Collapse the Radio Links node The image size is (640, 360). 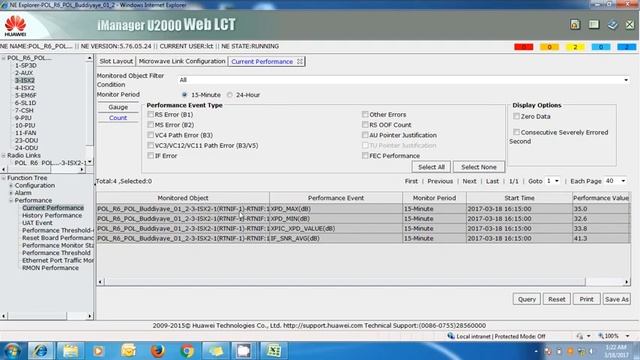coord(4,156)
